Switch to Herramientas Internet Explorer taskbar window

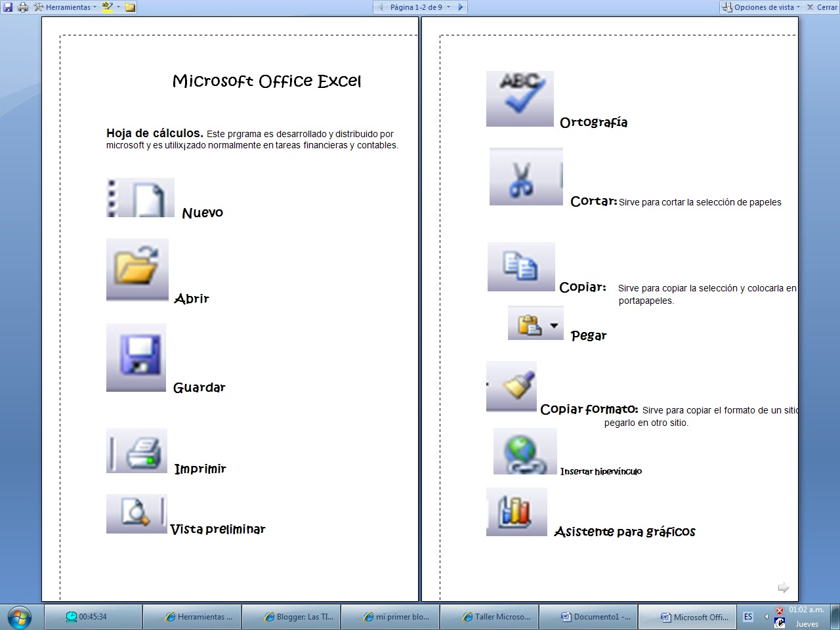pos(192,617)
